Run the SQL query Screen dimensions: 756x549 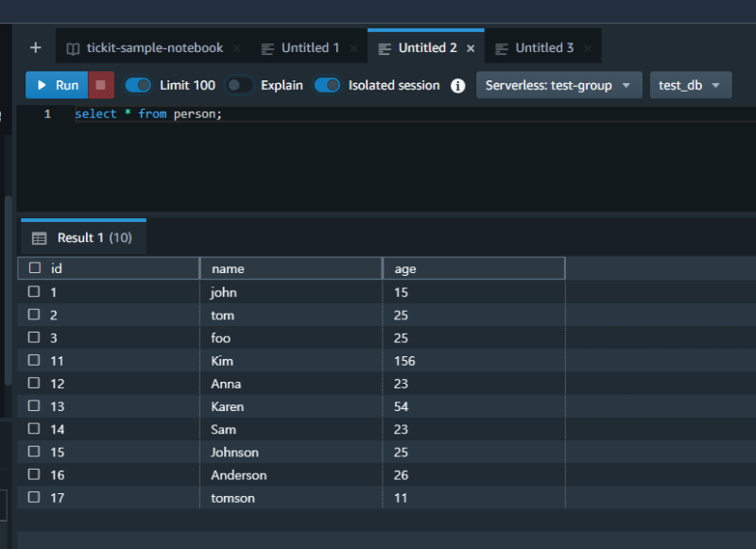coord(57,85)
